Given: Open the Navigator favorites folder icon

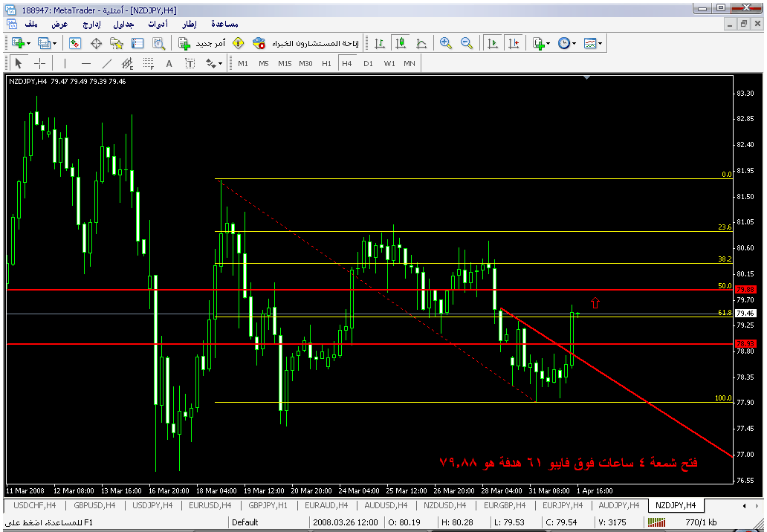Looking at the screenshot, I should pos(117,44).
